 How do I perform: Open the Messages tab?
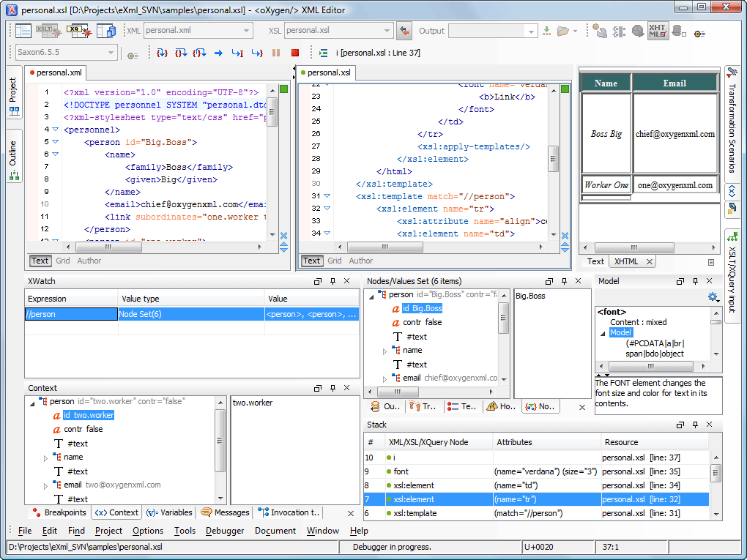[x=225, y=512]
